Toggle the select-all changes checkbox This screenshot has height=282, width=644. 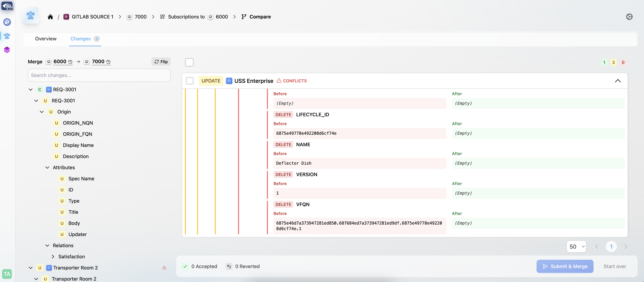tap(189, 62)
